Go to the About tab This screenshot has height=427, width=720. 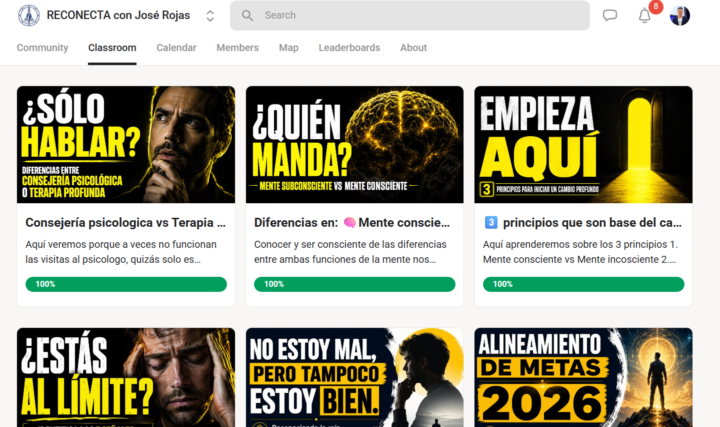click(413, 48)
